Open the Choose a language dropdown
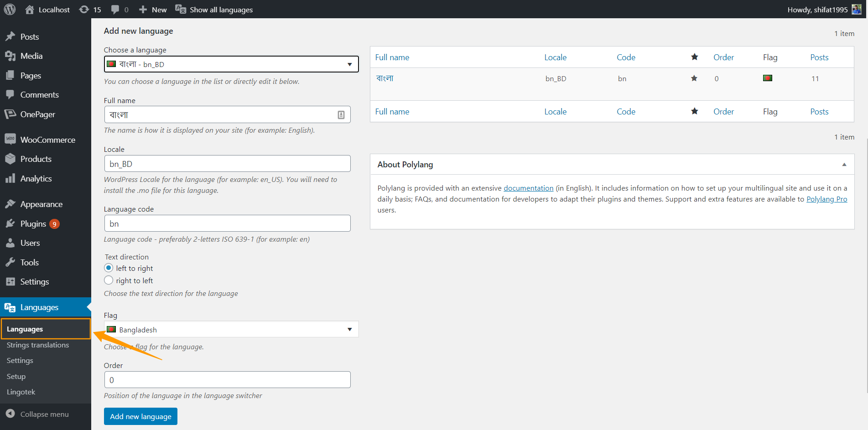Viewport: 868px width, 430px height. [x=231, y=64]
